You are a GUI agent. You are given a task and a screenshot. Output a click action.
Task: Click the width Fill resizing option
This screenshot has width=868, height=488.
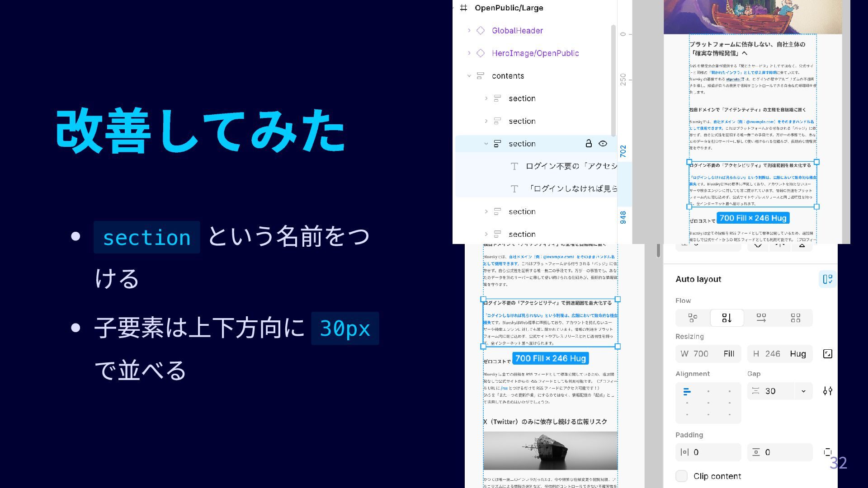pyautogui.click(x=729, y=354)
